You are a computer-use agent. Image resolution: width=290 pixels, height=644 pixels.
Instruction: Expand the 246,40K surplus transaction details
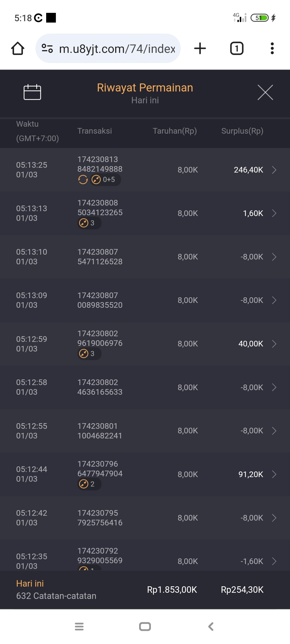click(x=274, y=170)
